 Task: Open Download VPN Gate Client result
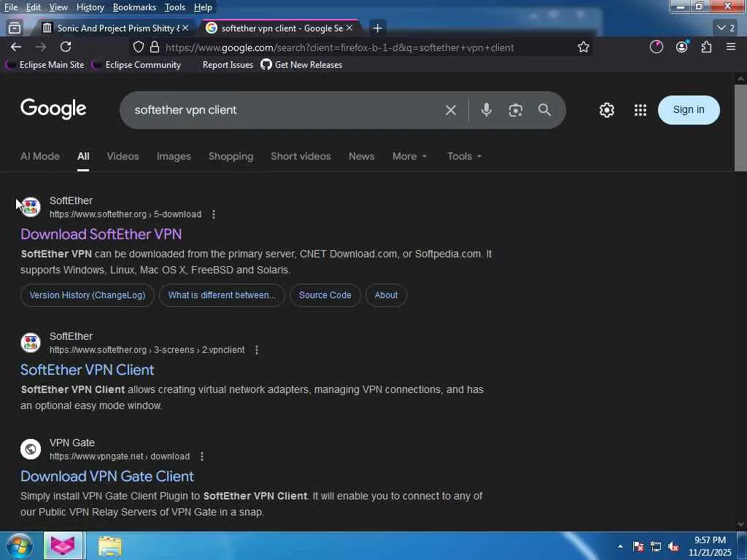click(x=107, y=477)
